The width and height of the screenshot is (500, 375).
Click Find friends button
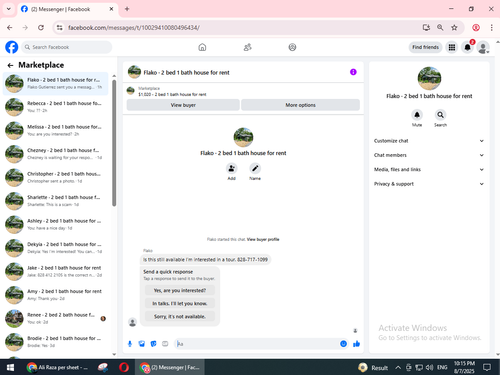425,47
